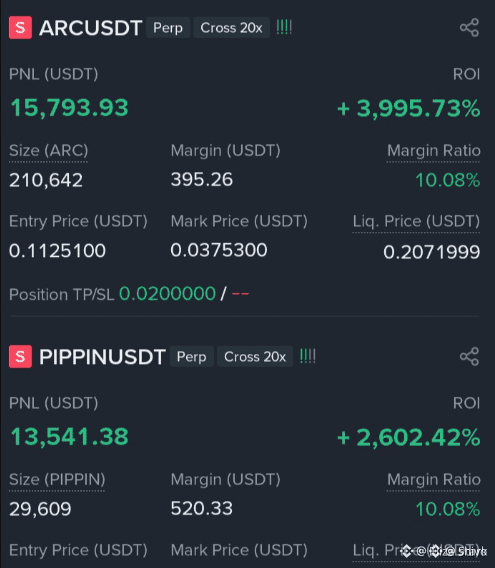
Task: Tap the ARCUSDT ROI percentage
Action: coord(409,108)
